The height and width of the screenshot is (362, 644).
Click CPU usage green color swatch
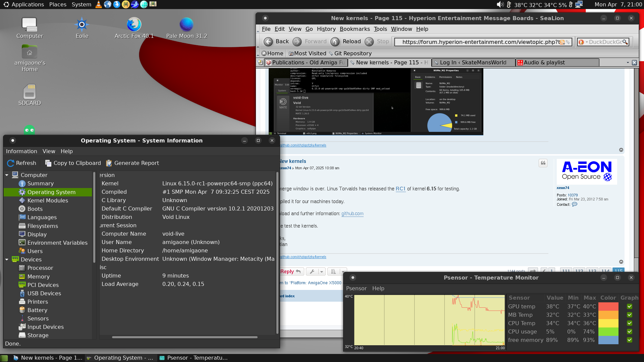tap(608, 331)
